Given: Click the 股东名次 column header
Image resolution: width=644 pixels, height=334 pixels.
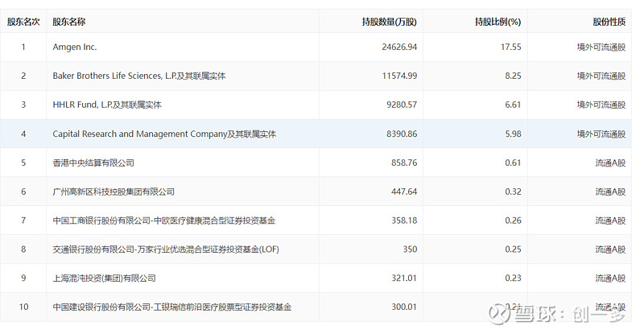Looking at the screenshot, I should 23,22.
